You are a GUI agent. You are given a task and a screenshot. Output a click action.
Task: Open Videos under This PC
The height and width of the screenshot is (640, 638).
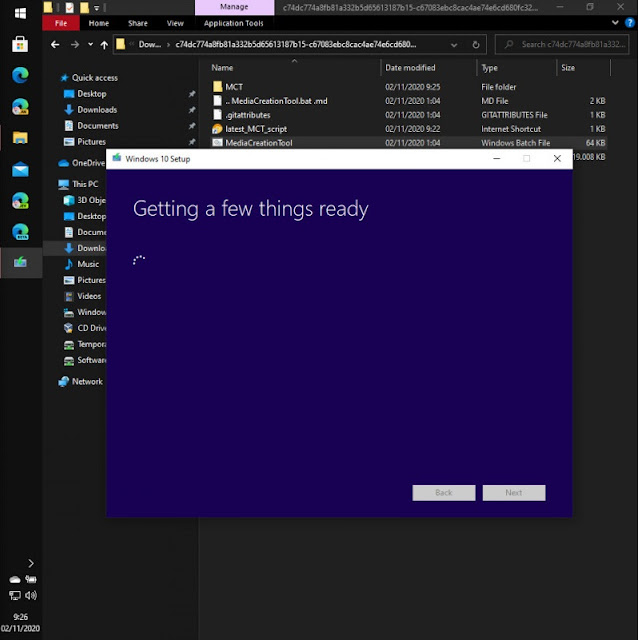[x=89, y=296]
